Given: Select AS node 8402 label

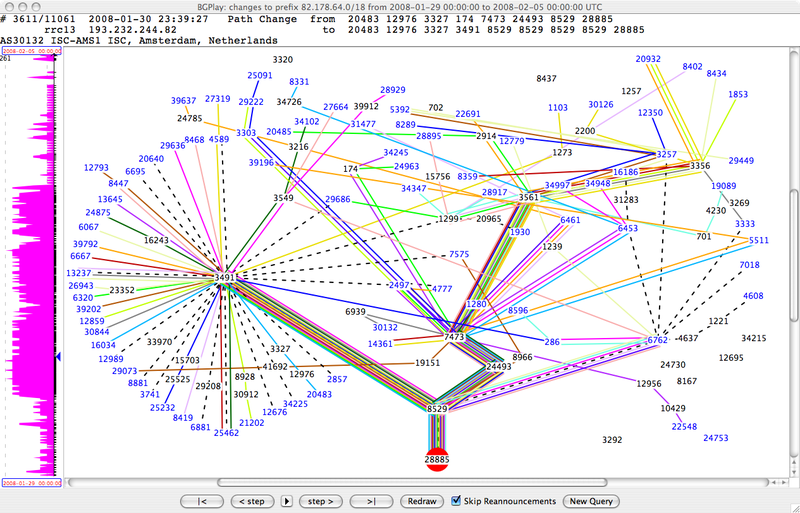Looking at the screenshot, I should point(692,66).
